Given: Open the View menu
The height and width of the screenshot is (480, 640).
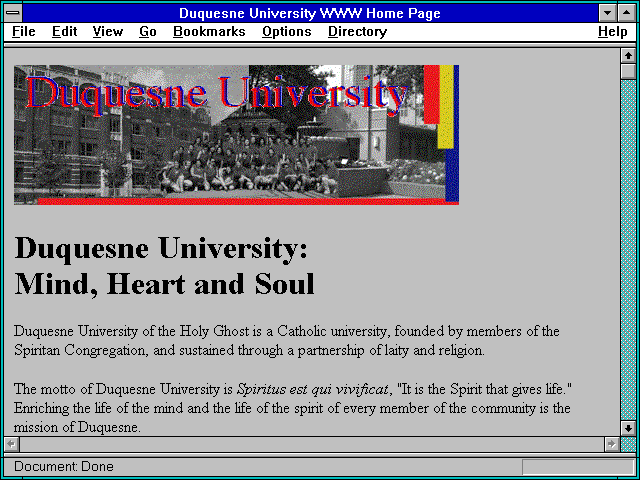Looking at the screenshot, I should point(107,32).
